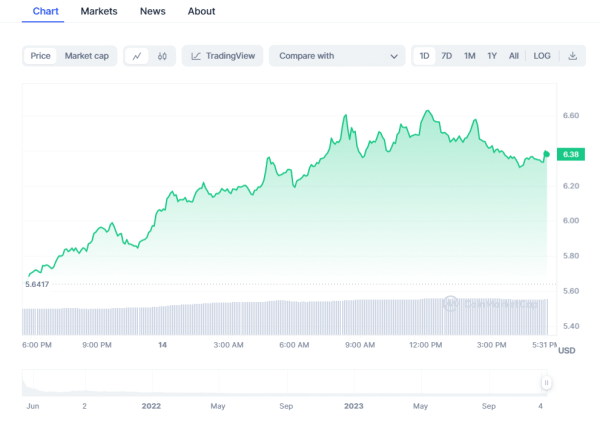Switch to candlestick chart icon

(x=163, y=56)
